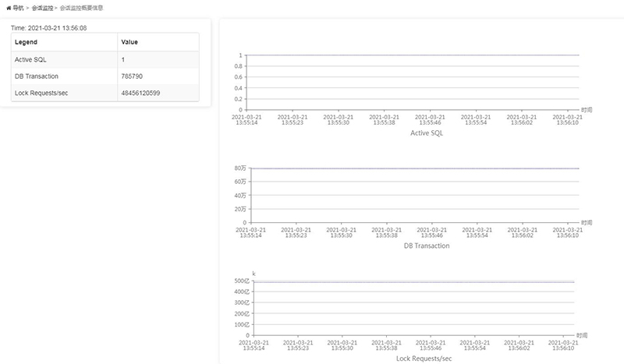This screenshot has width=624, height=364.
Task: Click the 500亿 y-axis label
Action: [x=242, y=281]
